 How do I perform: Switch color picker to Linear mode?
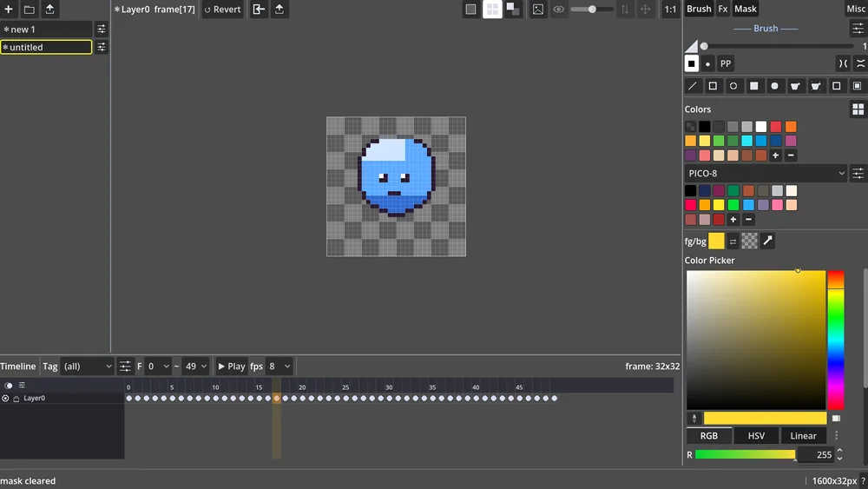(803, 436)
